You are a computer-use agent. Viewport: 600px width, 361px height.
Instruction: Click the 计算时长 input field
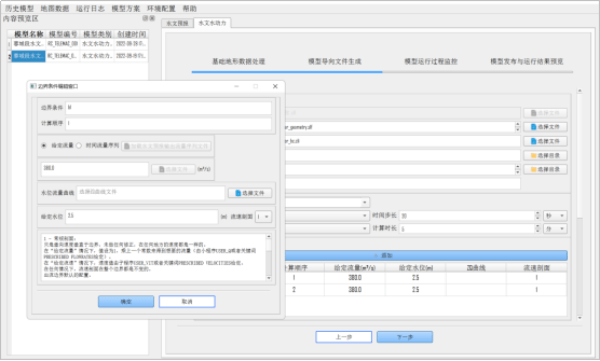click(x=467, y=229)
